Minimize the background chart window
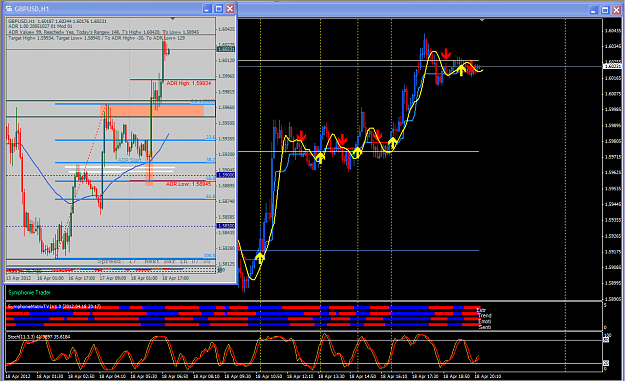 (x=594, y=10)
